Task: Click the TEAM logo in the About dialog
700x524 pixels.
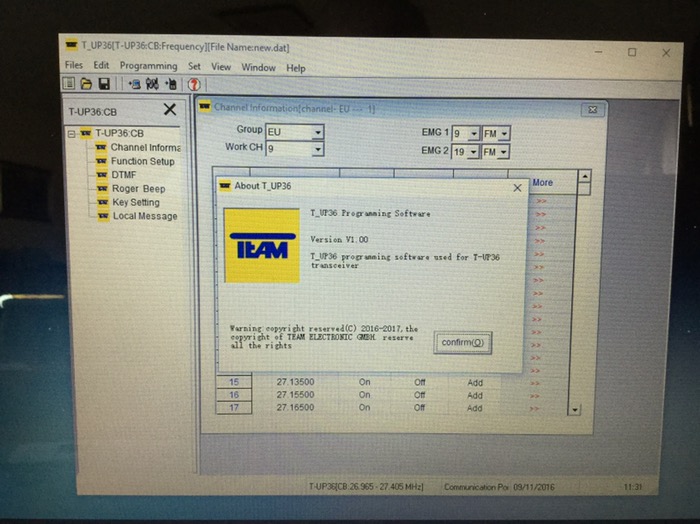Action: click(262, 245)
